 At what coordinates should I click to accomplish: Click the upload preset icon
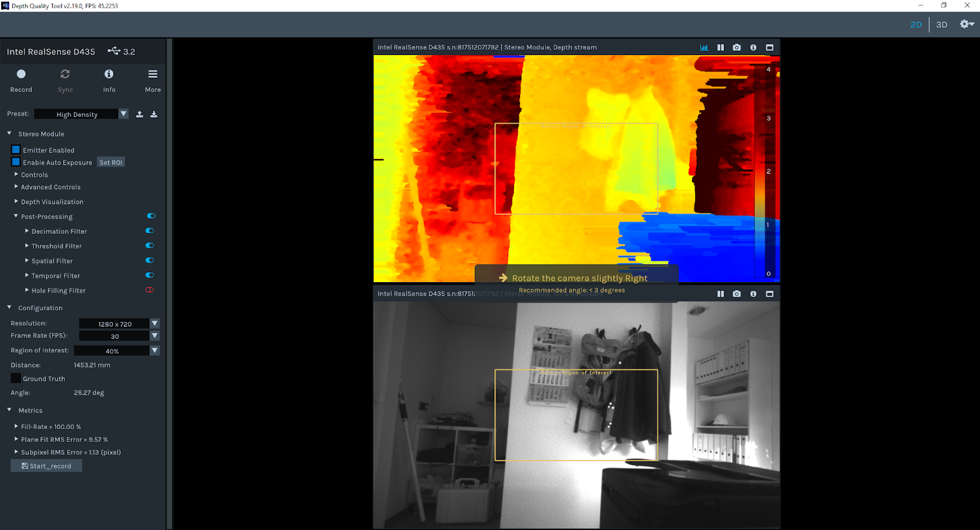[x=140, y=114]
